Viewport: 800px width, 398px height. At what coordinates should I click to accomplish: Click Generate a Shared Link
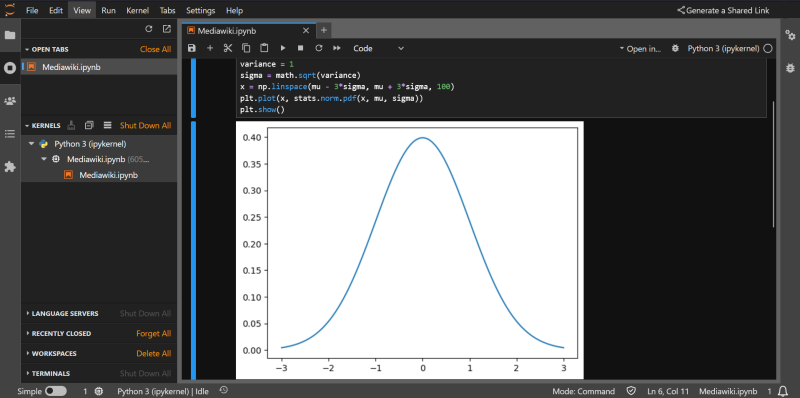point(723,10)
